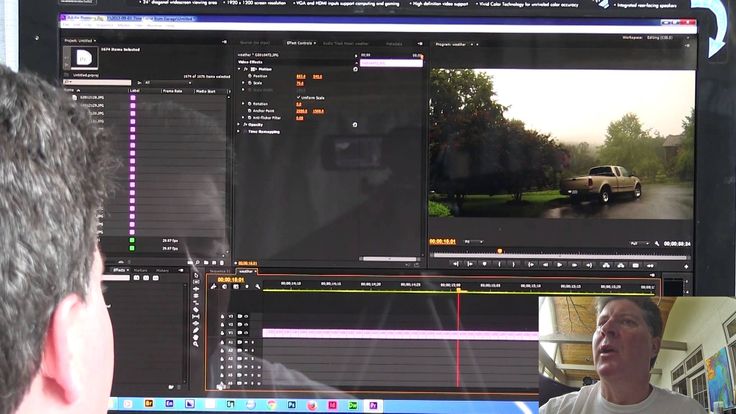The height and width of the screenshot is (414, 736).
Task: Step back one frame in Program monitor
Action: tap(545, 265)
